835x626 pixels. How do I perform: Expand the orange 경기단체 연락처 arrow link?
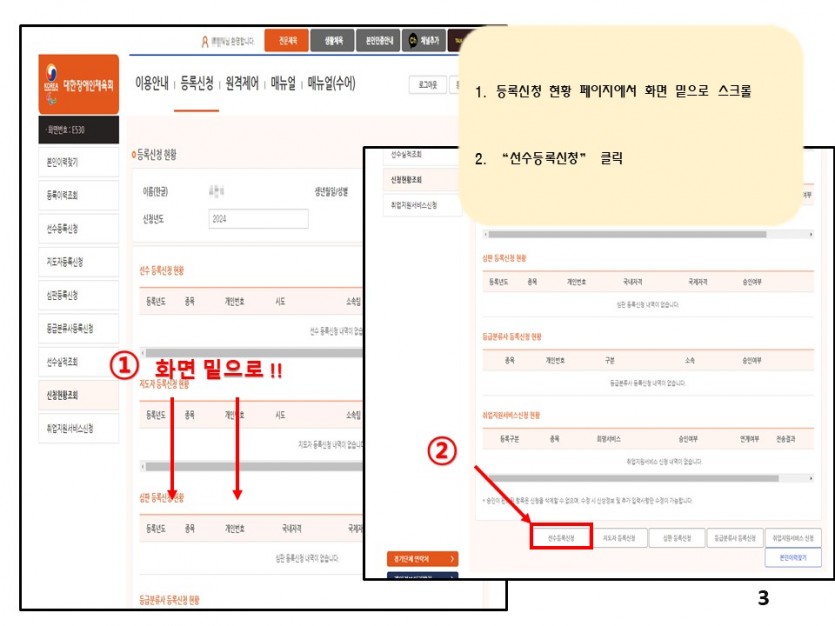[421, 558]
